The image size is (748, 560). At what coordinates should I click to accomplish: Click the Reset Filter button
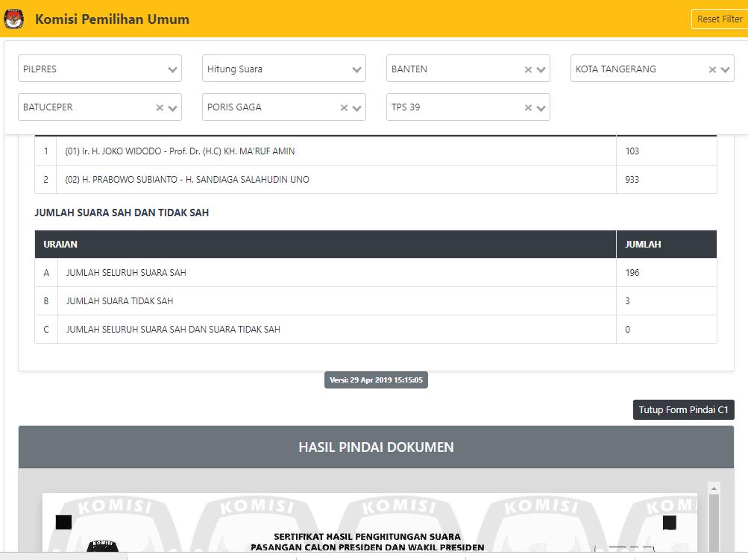tap(720, 19)
